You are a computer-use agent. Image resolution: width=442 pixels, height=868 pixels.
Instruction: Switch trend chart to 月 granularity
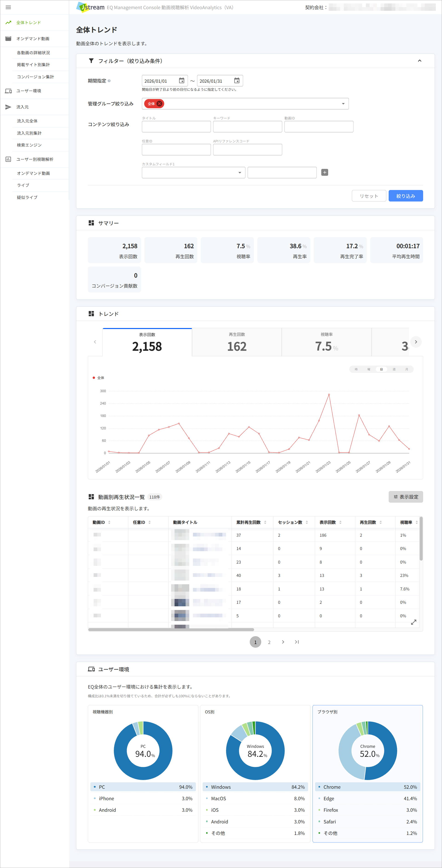pos(407,369)
